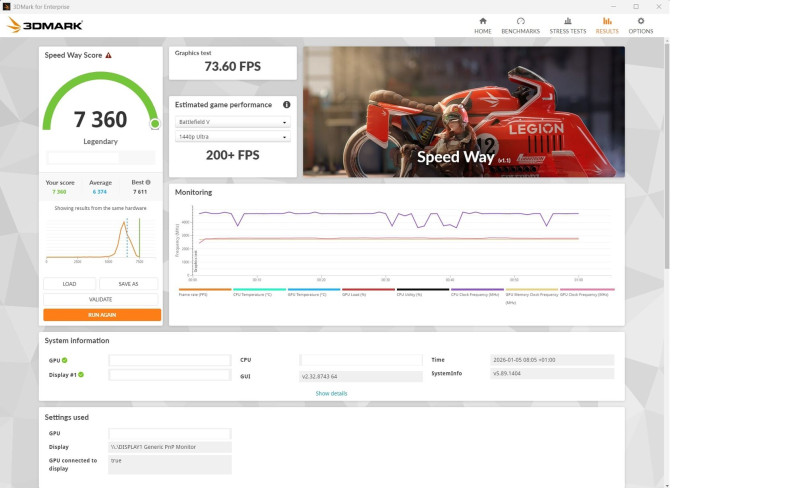Click the System information CPU field
This screenshot has height=488, width=800.
(x=361, y=360)
